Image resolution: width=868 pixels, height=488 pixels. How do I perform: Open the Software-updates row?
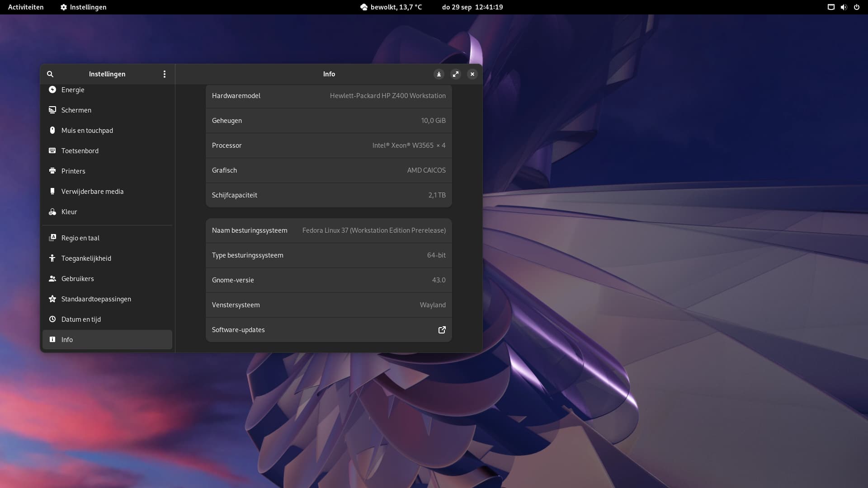pos(329,330)
